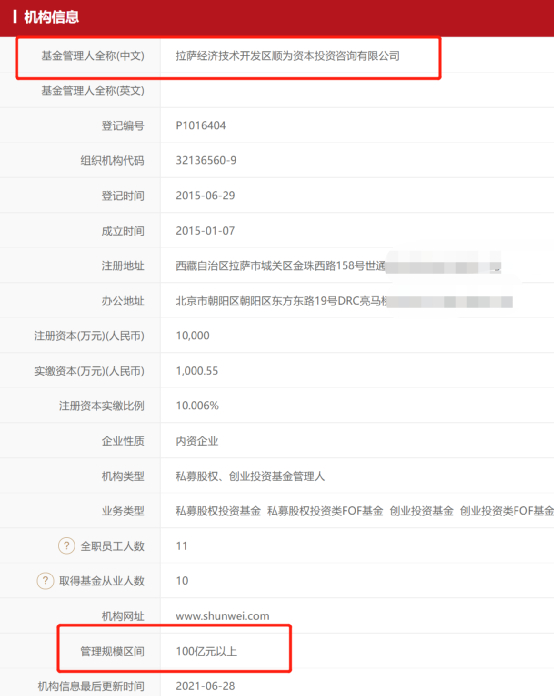Screen dimensions: 554x696
Task: Click the 机构信息 section header
Action: coord(51,17)
